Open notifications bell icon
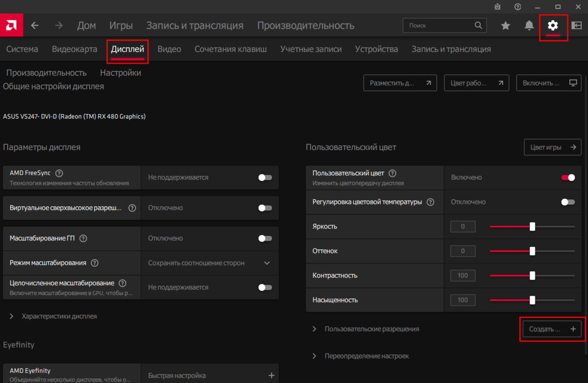The width and height of the screenshot is (588, 383). (x=529, y=25)
